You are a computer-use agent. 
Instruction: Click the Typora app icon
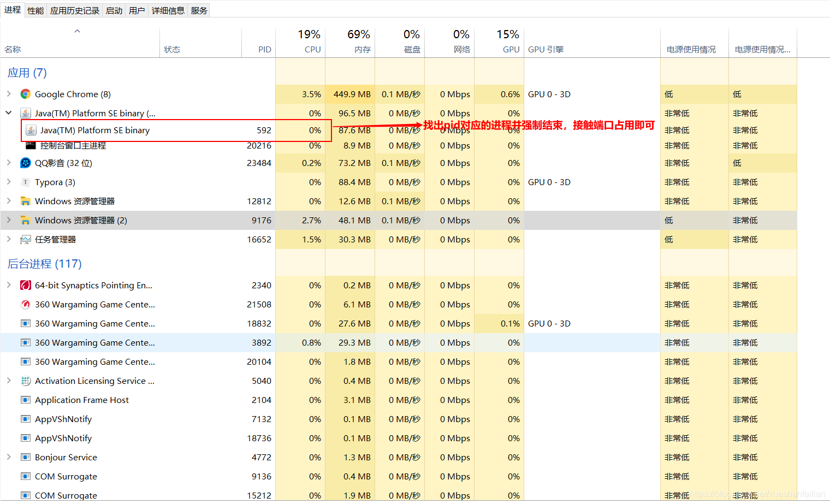pyautogui.click(x=25, y=182)
